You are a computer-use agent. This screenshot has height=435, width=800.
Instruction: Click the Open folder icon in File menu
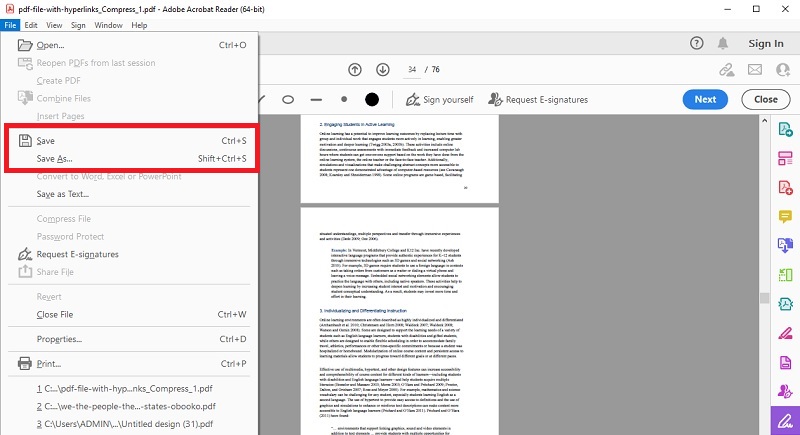25,45
